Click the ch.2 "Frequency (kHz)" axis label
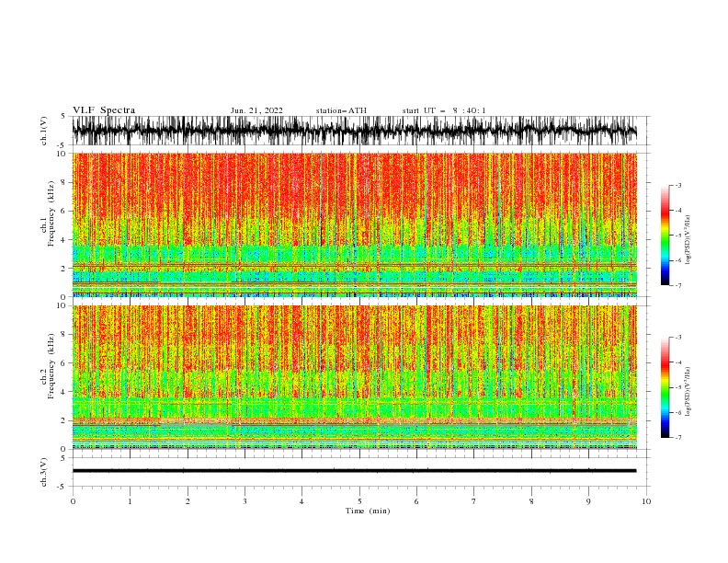The height and width of the screenshot is (563, 728). click(51, 366)
